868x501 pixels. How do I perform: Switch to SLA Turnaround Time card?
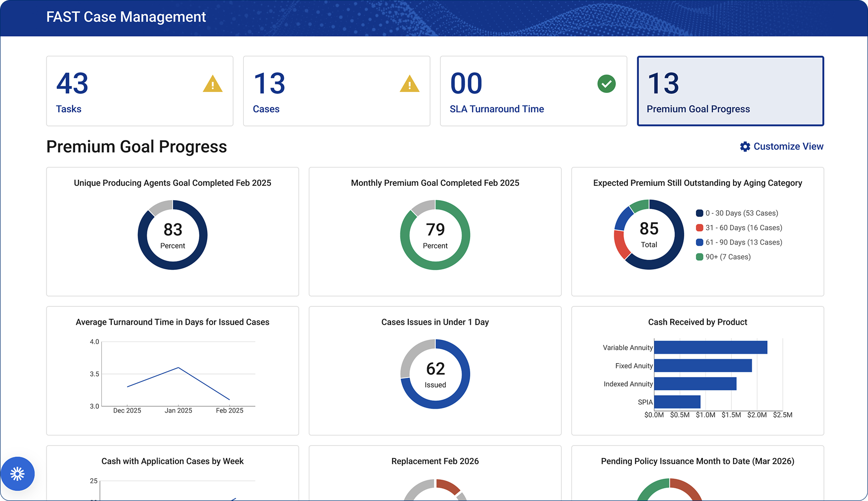tap(533, 91)
